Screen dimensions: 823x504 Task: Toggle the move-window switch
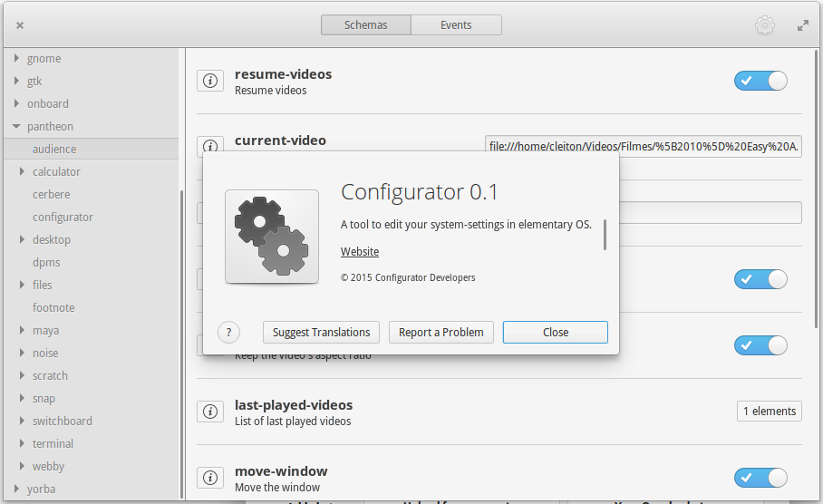(x=760, y=478)
